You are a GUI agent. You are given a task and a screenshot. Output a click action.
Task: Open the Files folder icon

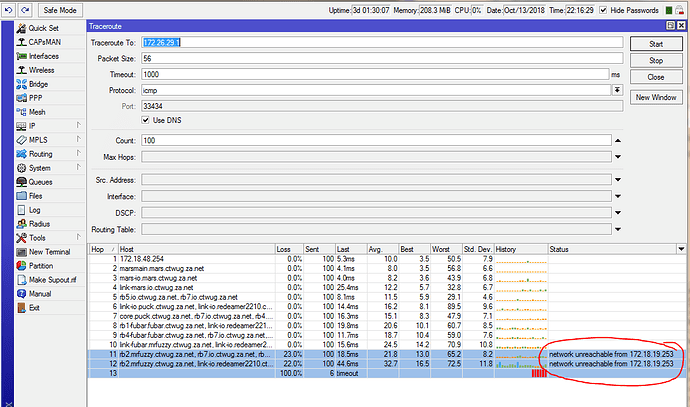pyautogui.click(x=21, y=196)
